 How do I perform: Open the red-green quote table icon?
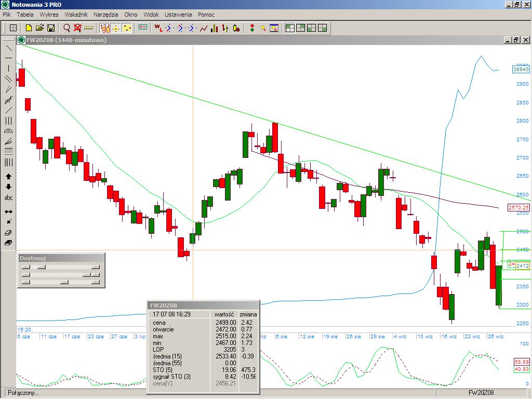(143, 28)
